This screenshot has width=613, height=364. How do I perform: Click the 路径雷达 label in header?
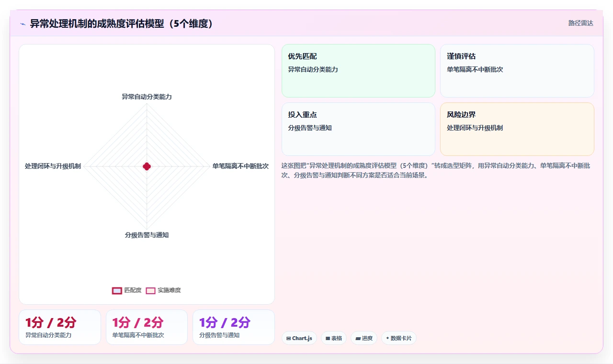click(x=580, y=23)
